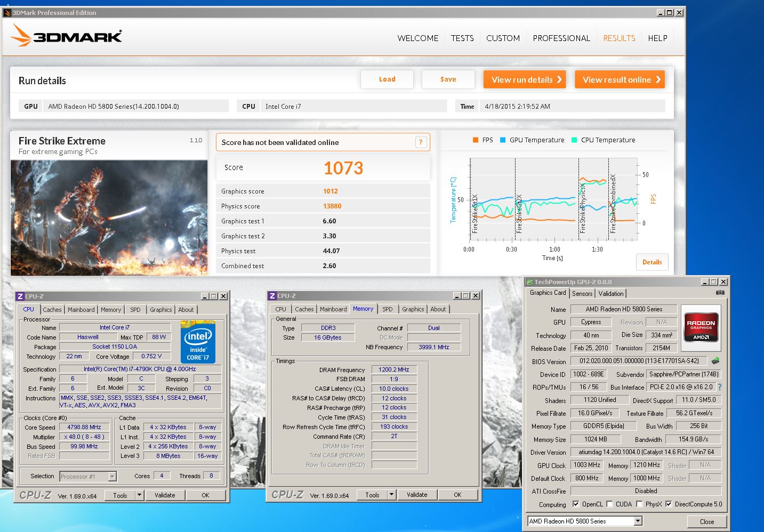Switch to Validation tab in GPU-Z

pos(611,294)
